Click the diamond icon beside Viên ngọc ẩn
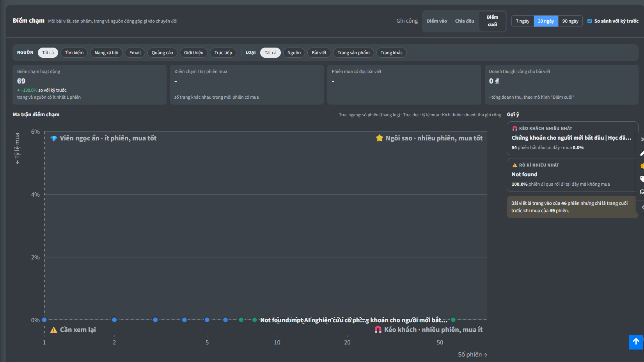This screenshot has width=644, height=362. coord(54,138)
